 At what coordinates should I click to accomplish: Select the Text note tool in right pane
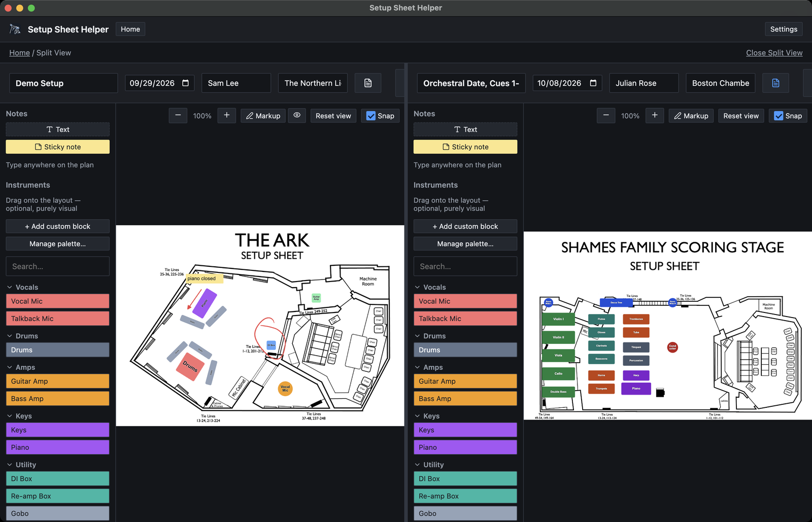pyautogui.click(x=465, y=129)
